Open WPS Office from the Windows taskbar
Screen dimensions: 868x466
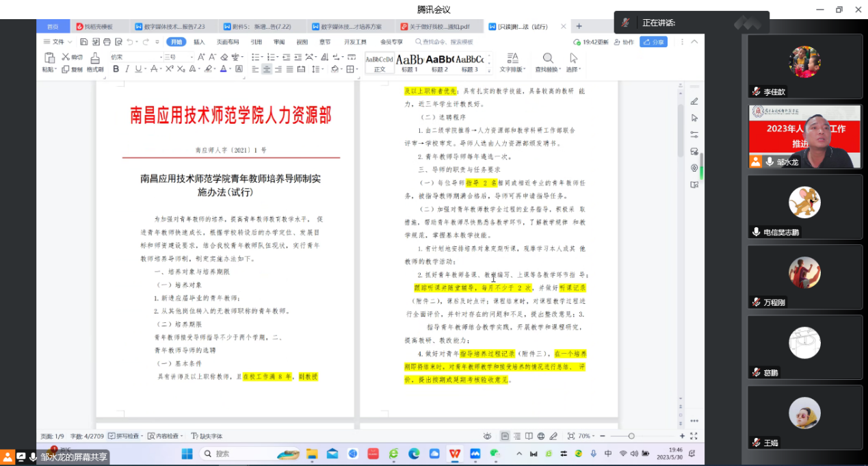pyautogui.click(x=454, y=454)
